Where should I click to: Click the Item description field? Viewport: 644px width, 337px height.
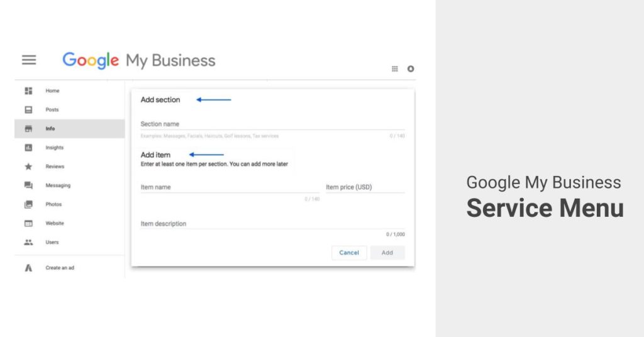272,224
